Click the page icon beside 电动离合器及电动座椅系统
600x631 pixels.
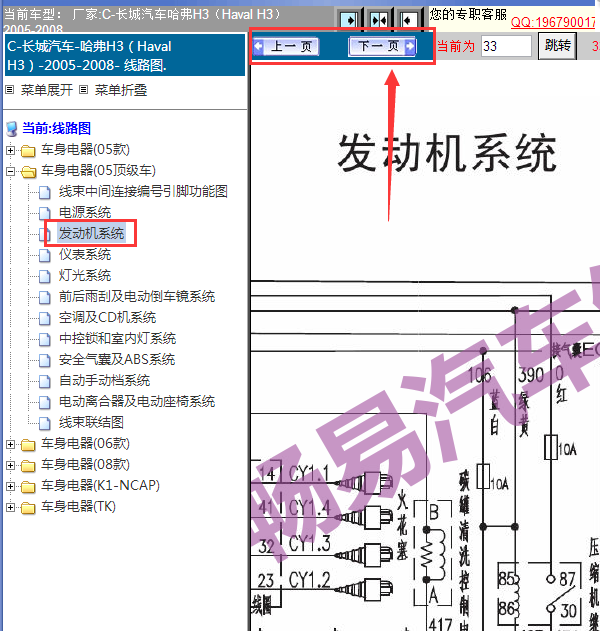click(x=45, y=402)
